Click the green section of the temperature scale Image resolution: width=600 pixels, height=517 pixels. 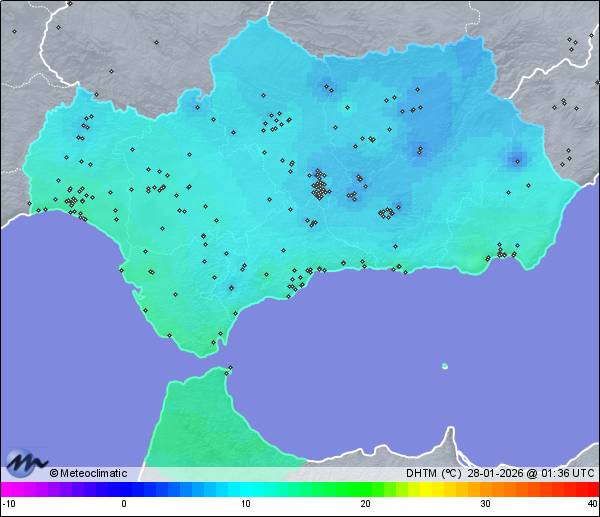coord(330,489)
